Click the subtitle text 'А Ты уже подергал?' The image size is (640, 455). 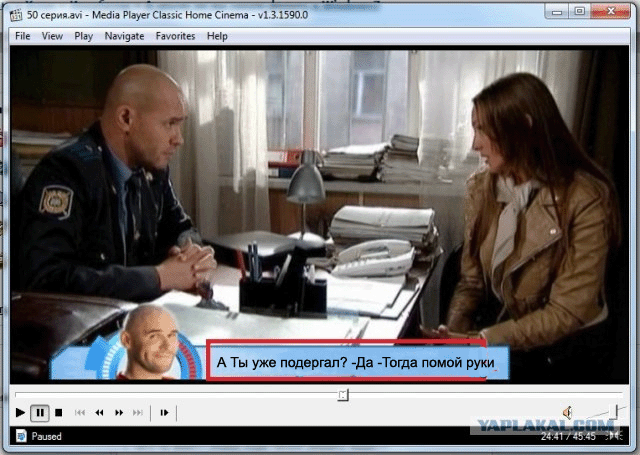pos(282,362)
